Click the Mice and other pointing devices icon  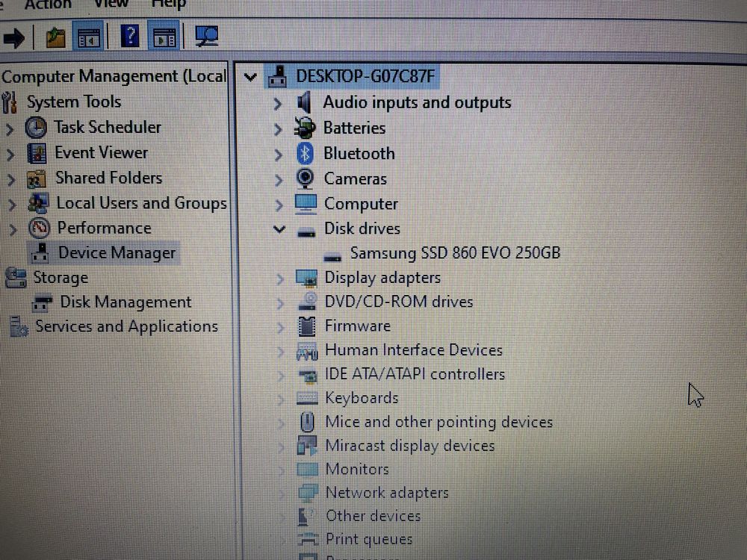point(308,422)
